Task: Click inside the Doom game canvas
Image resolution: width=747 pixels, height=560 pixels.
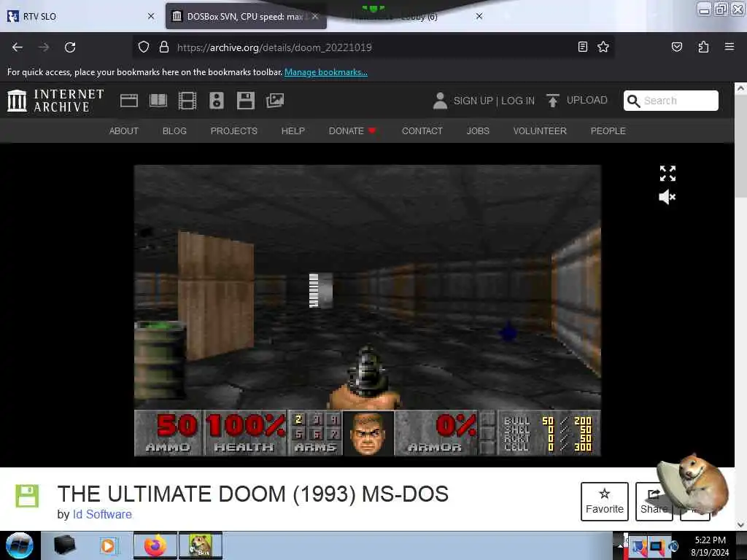Action: 368,311
